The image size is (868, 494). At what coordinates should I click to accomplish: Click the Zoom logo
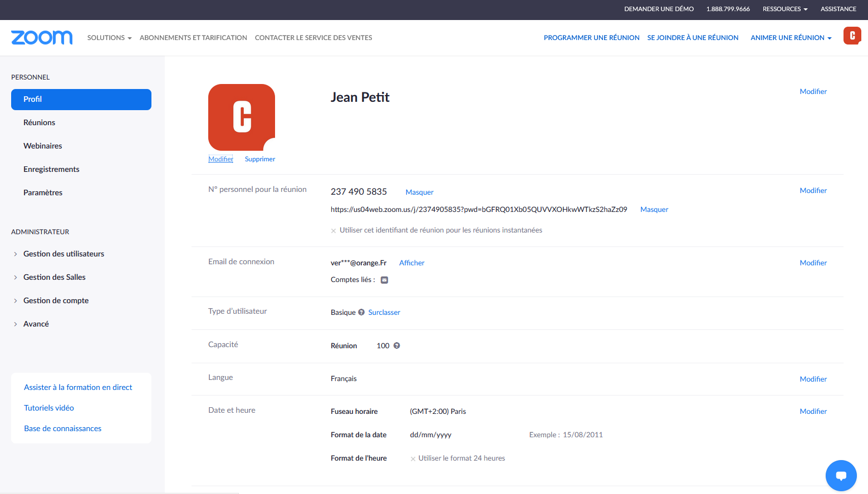click(42, 37)
